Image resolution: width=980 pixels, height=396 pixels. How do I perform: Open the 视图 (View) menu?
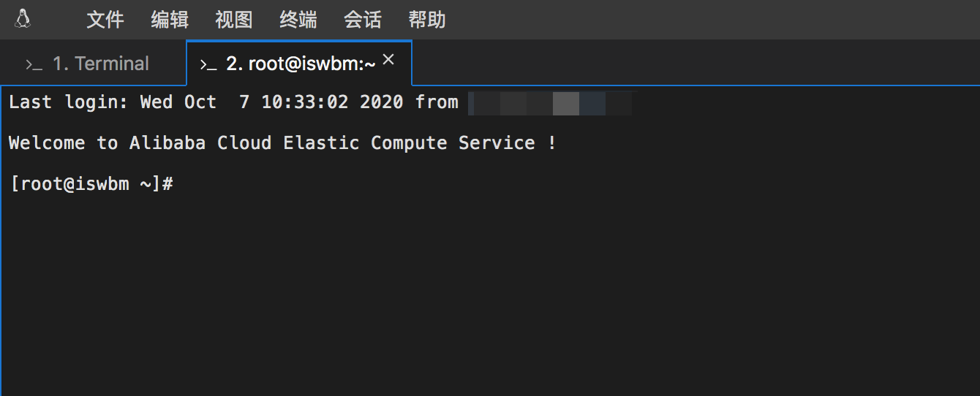pyautogui.click(x=234, y=20)
